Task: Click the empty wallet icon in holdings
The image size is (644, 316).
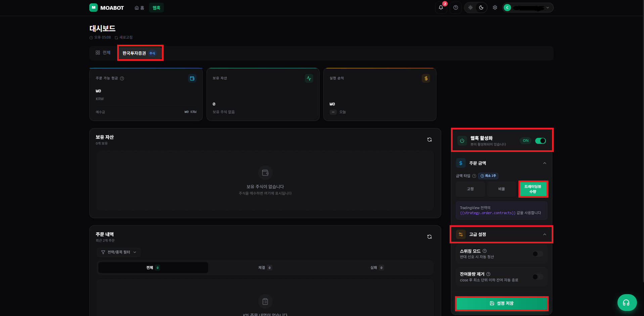Action: coord(265,173)
